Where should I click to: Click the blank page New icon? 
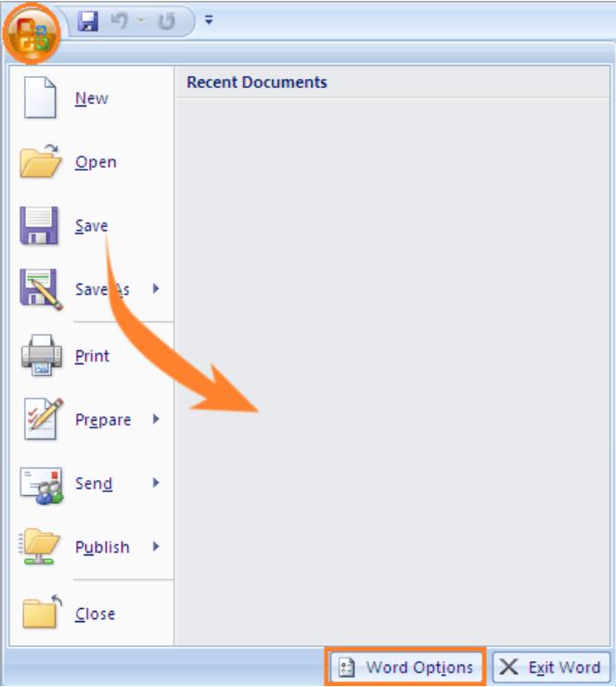(40, 97)
